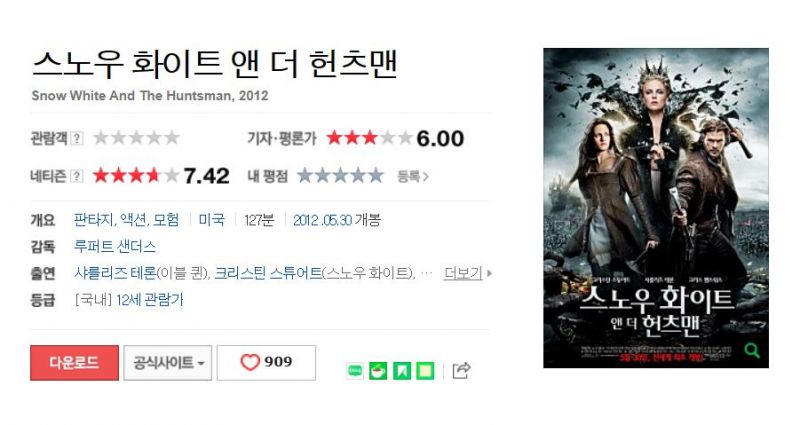Open 크리스틴 스튜어트 actor link
800x425 pixels.
tap(268, 273)
